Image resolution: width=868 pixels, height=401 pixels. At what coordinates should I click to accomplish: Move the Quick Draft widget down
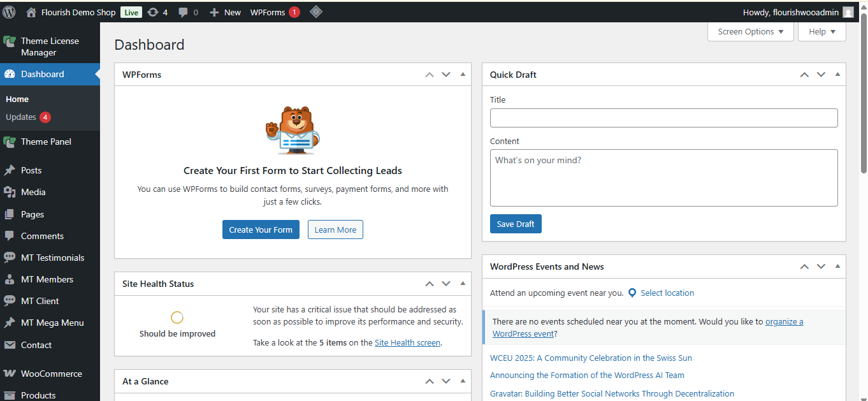click(821, 75)
